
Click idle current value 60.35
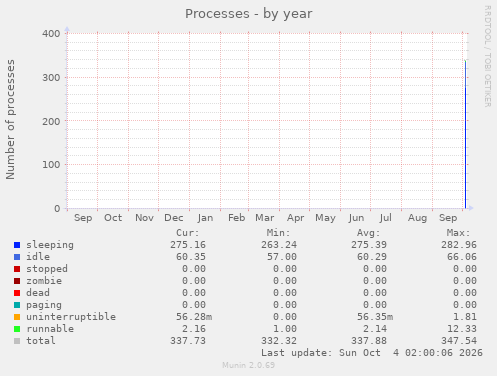point(191,257)
